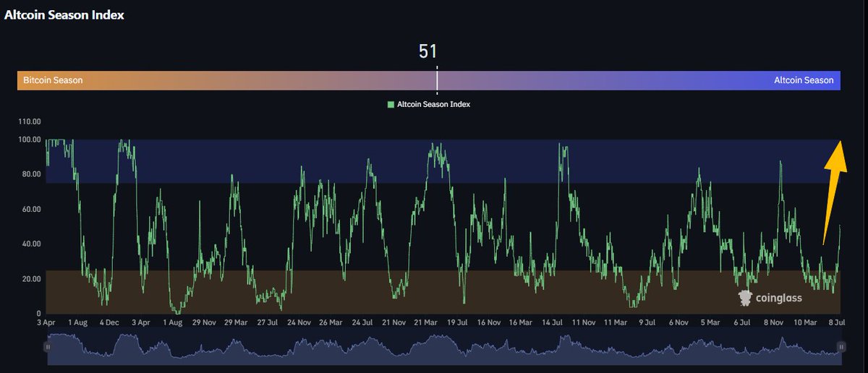868x373 pixels.
Task: Click the Altcoin Season Index page title
Action: pyautogui.click(x=64, y=15)
